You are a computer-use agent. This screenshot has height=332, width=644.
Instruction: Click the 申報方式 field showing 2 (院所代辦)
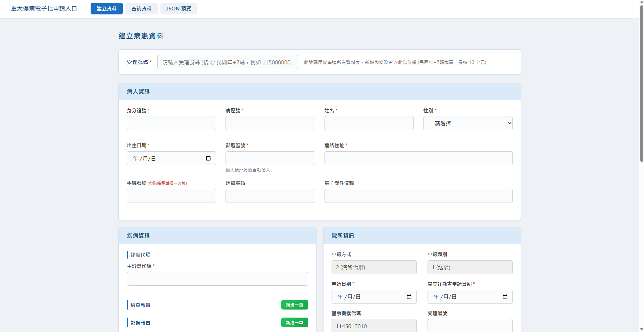pyautogui.click(x=374, y=267)
